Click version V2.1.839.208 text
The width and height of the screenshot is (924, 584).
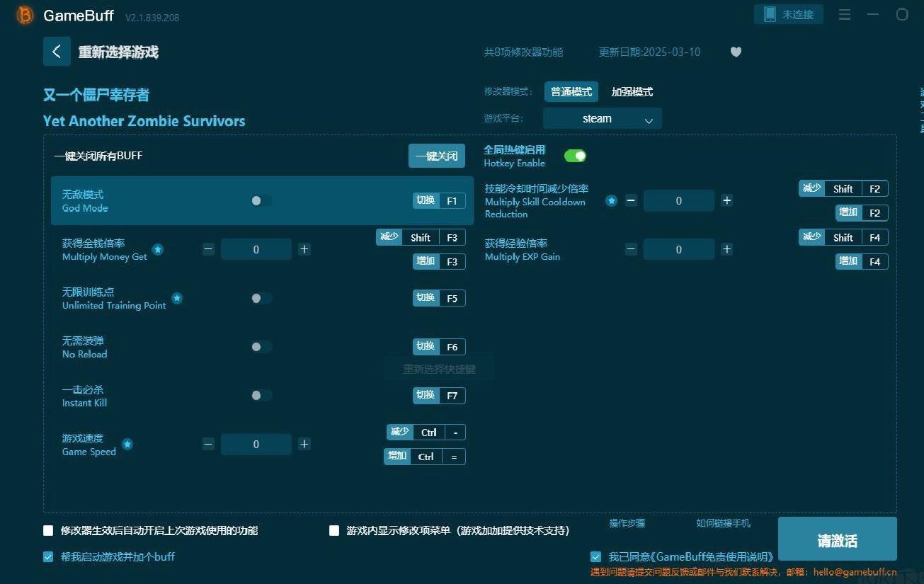coord(152,17)
